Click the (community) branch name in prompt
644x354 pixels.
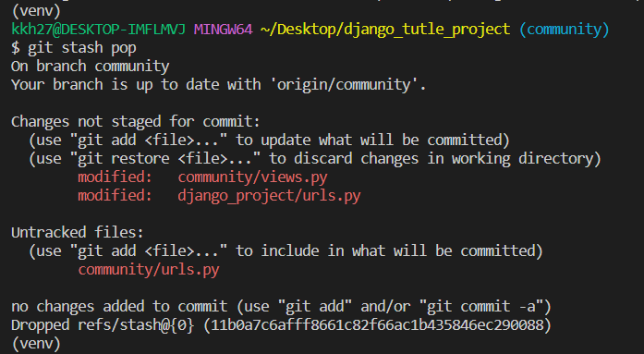click(x=564, y=30)
